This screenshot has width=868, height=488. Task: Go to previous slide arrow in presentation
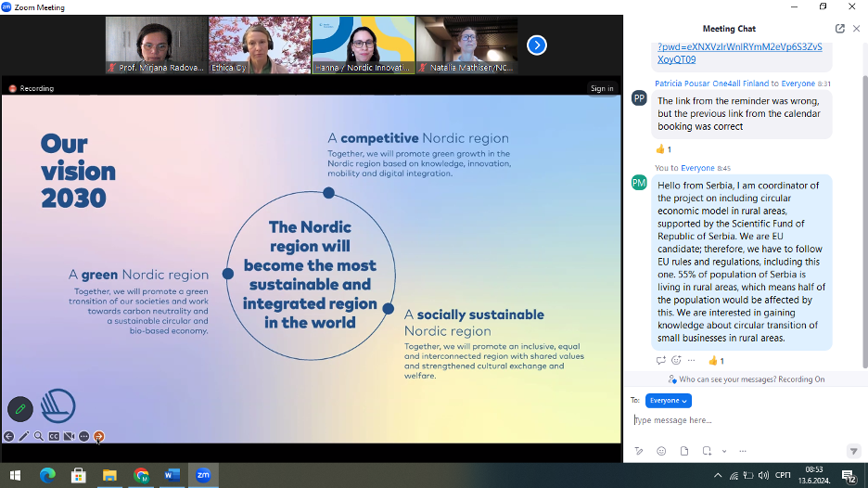coord(8,436)
